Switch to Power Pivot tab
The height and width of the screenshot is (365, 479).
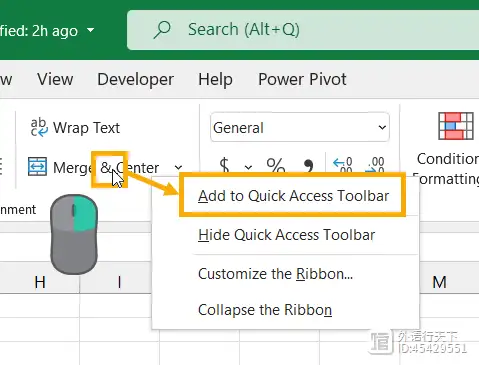point(302,79)
